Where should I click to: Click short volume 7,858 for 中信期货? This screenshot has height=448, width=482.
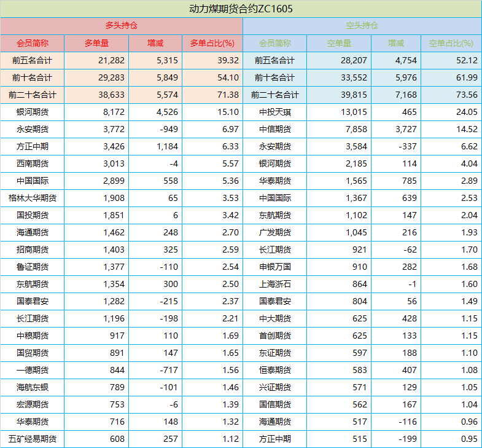356,129
